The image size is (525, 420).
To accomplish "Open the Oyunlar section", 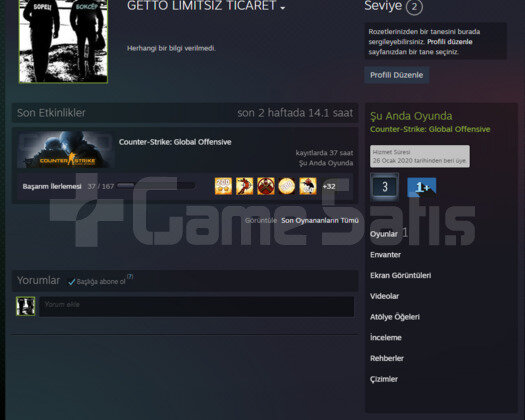I will [x=384, y=234].
